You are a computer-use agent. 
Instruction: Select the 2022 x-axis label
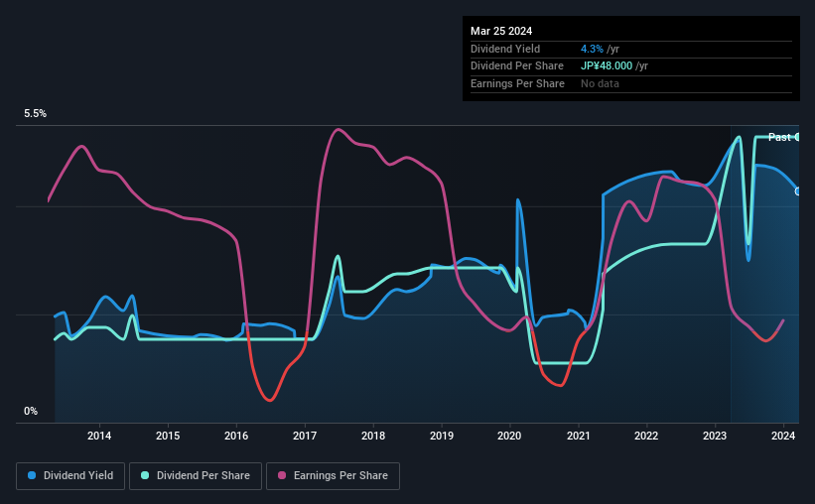coord(646,436)
